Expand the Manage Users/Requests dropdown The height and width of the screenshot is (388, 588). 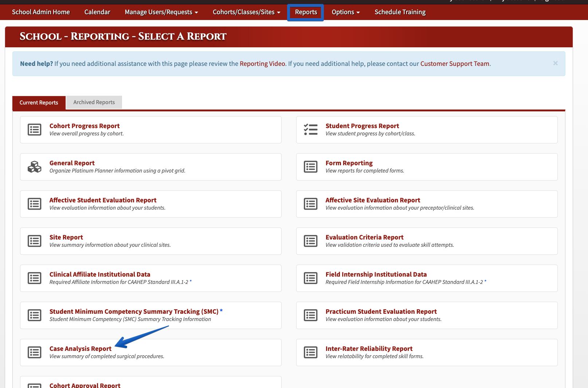[161, 12]
